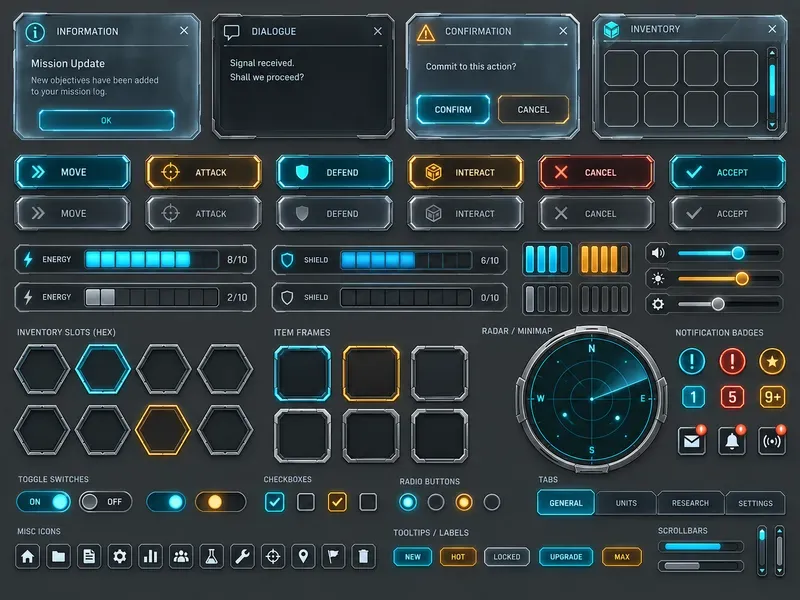Select the blue filled radio button

(x=408, y=502)
